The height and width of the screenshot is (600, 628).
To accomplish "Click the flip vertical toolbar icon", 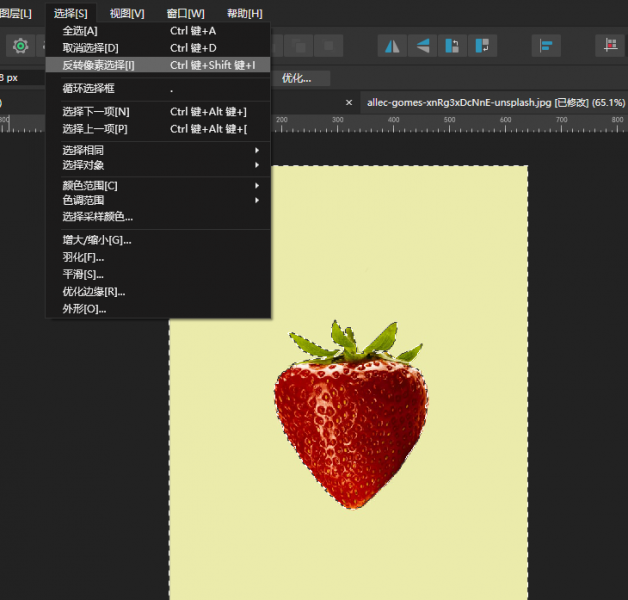I will point(423,46).
